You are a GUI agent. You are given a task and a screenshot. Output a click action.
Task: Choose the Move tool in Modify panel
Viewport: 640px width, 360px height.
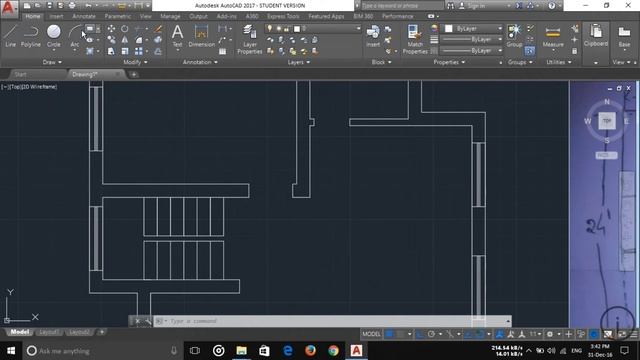[111, 29]
